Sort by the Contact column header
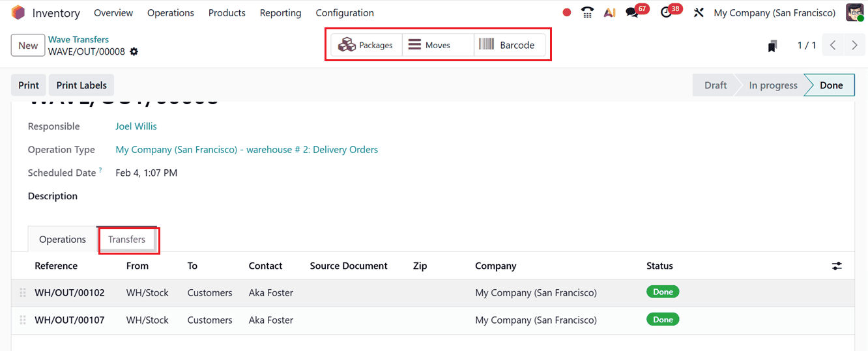868x351 pixels. [x=265, y=266]
